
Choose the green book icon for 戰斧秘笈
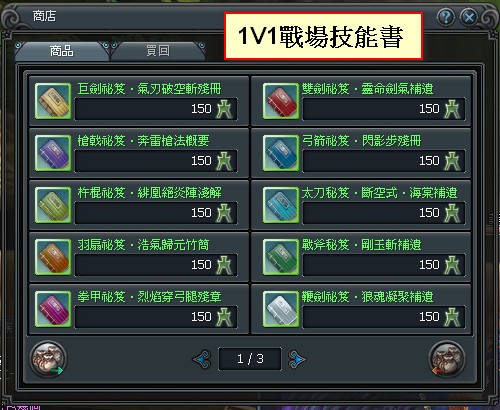pos(281,257)
